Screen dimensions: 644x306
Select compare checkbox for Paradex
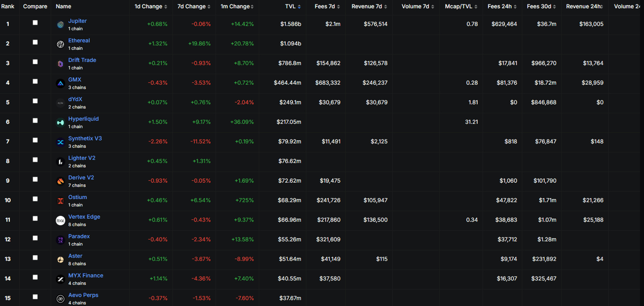coord(35,238)
